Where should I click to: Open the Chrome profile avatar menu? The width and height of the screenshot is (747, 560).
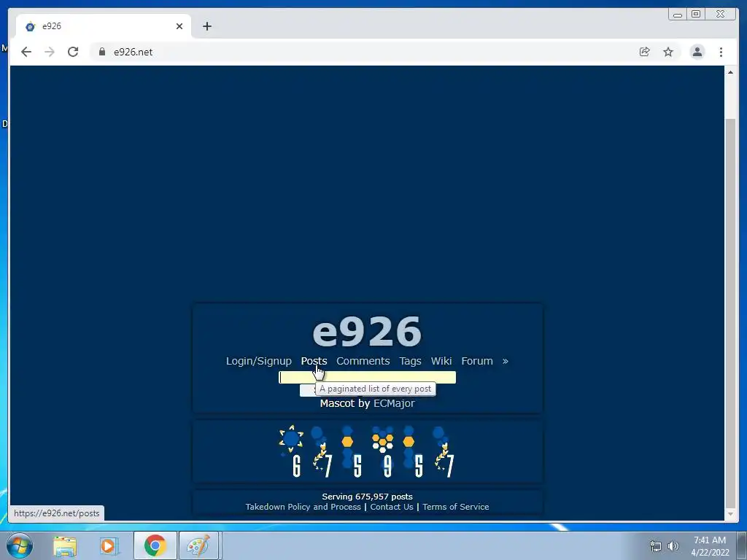click(697, 52)
